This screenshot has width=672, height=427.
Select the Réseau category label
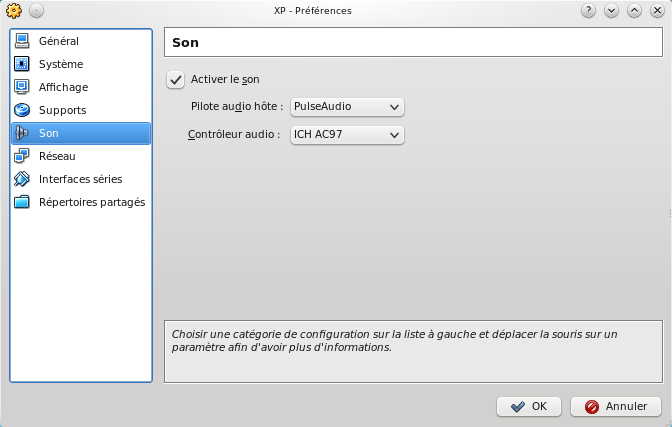click(x=57, y=157)
